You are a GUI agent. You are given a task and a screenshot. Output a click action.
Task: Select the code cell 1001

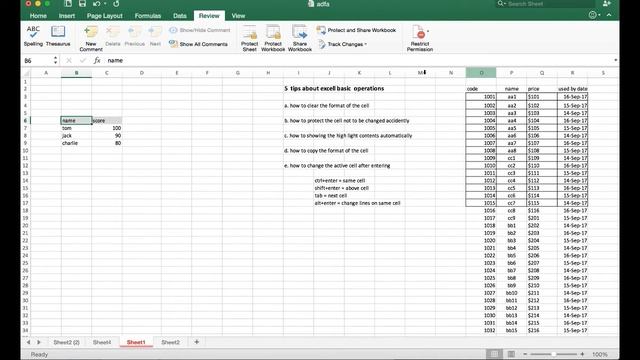pos(481,97)
